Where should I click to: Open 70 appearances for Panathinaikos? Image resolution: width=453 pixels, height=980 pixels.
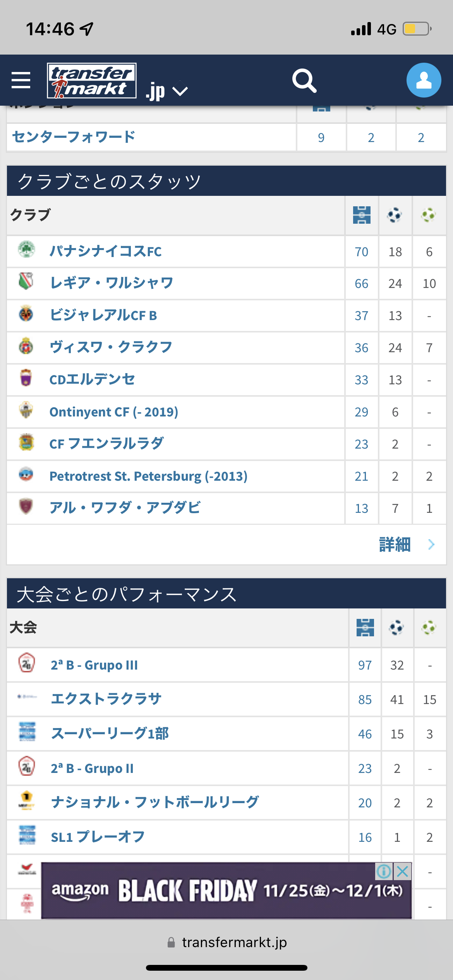tap(361, 252)
